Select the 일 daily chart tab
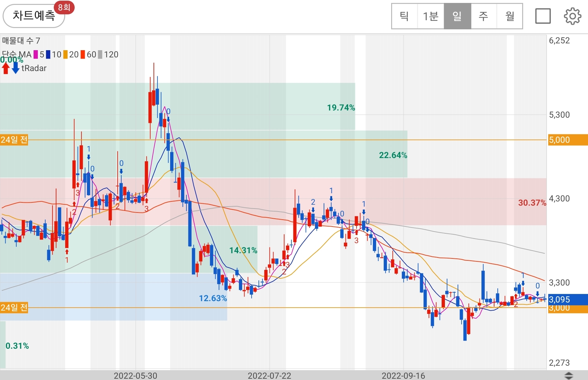 click(457, 16)
